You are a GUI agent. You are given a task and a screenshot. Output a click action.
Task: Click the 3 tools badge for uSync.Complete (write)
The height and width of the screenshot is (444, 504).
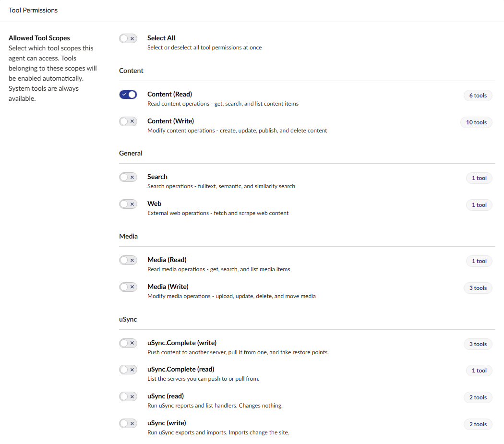(x=478, y=344)
